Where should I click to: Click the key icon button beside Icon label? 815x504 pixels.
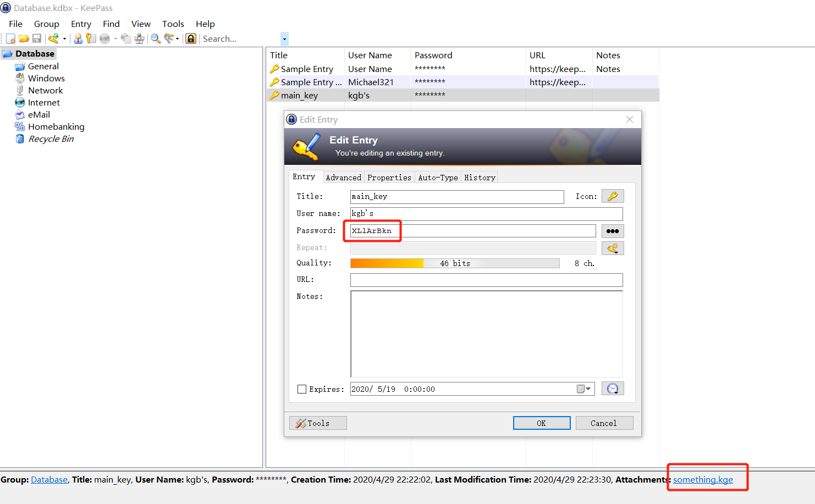click(613, 196)
